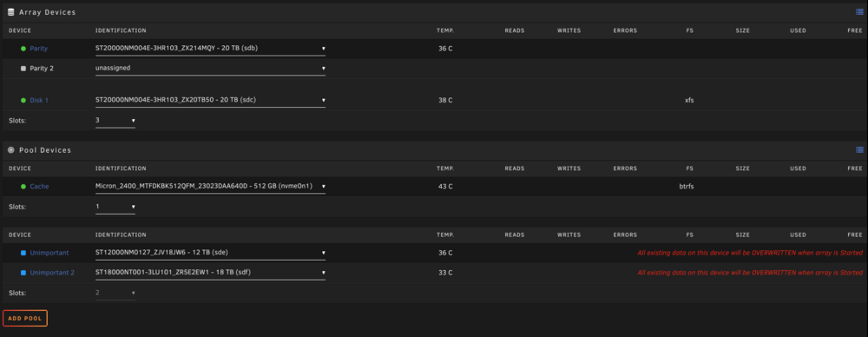Click the grey square beside Parity 2
The height and width of the screenshot is (337, 868).
pyautogui.click(x=23, y=69)
